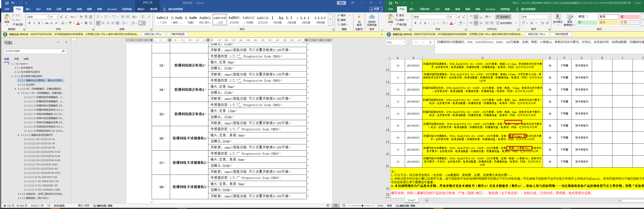Open the Sort tool in Word
Screen dimensions: 644x209
[x=143, y=17]
